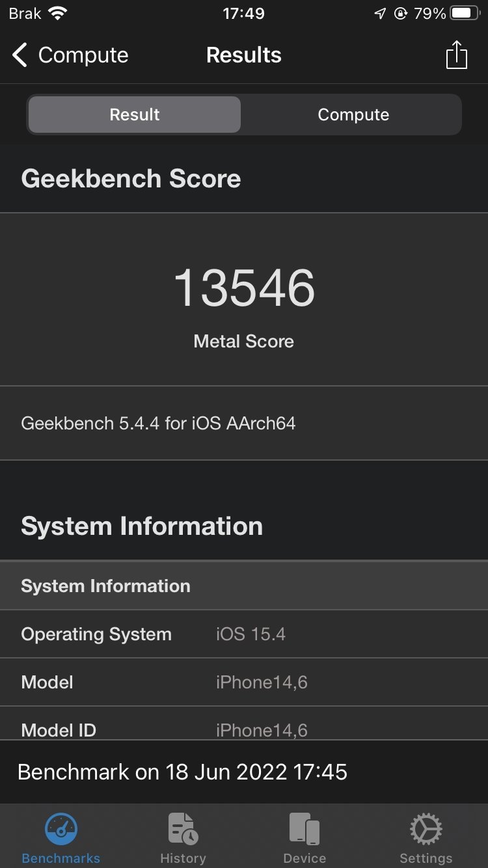Tap the location arrow status icon

(x=380, y=14)
